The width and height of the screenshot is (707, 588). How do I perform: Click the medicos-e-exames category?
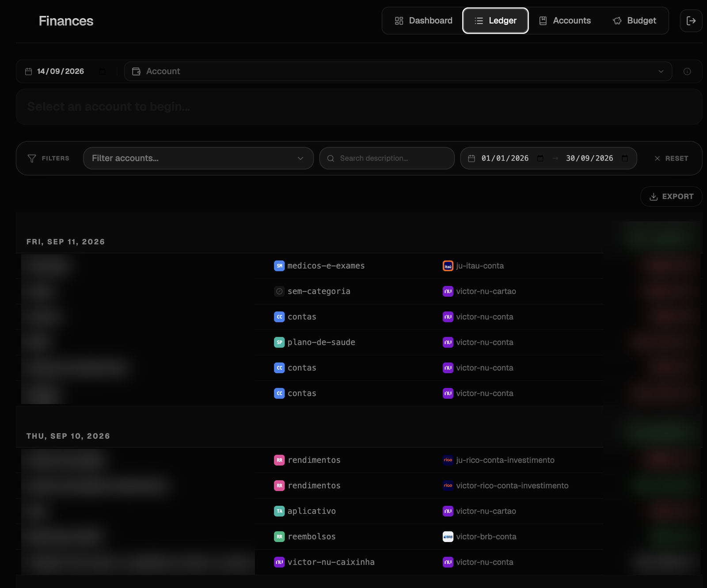(x=326, y=266)
